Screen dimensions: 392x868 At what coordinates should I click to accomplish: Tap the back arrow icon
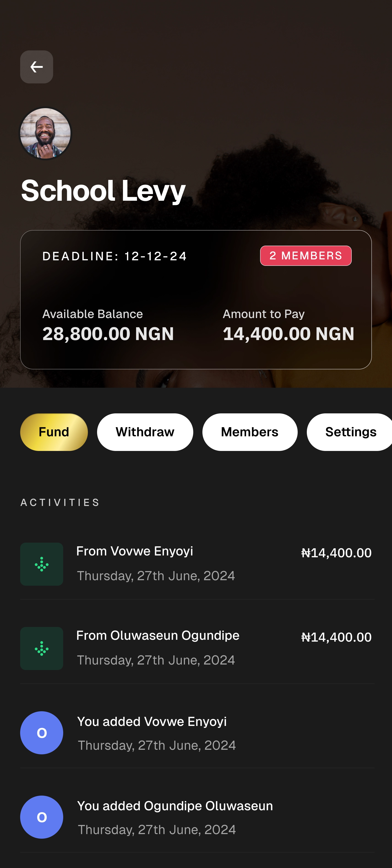pyautogui.click(x=36, y=67)
